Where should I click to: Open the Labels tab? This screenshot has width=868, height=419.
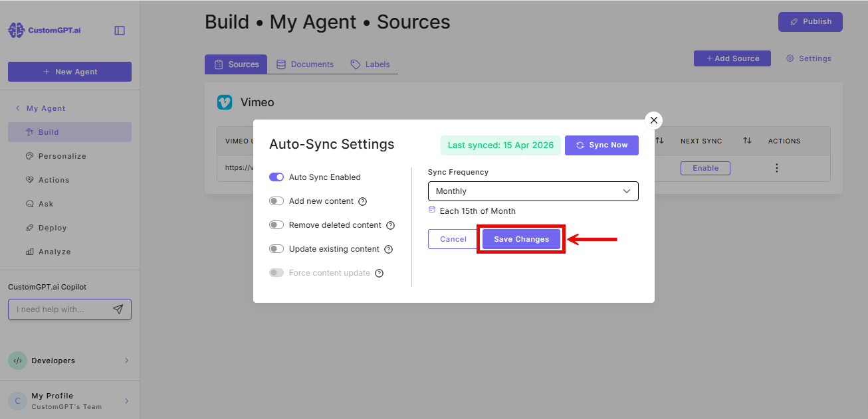click(370, 64)
